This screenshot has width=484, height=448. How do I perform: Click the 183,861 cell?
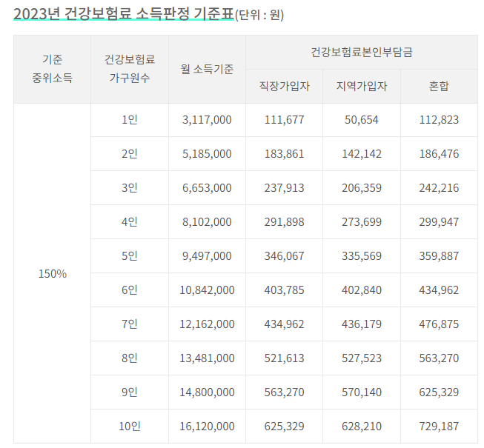coord(285,153)
